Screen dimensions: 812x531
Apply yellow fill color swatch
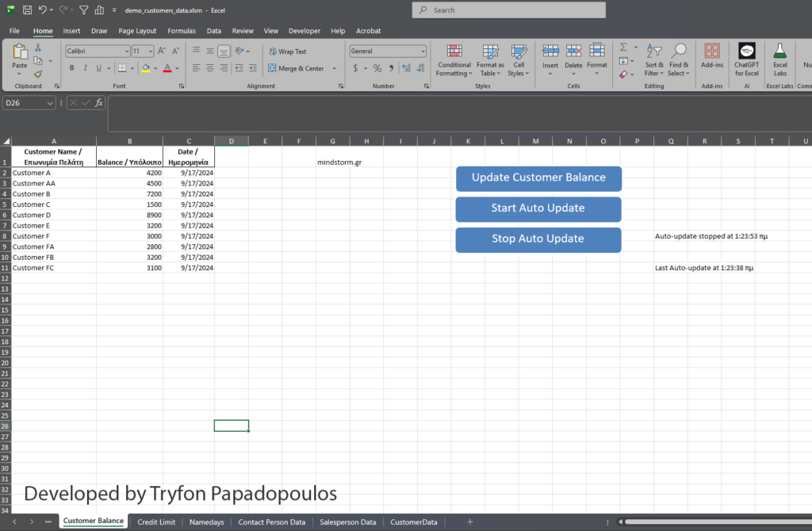point(146,68)
